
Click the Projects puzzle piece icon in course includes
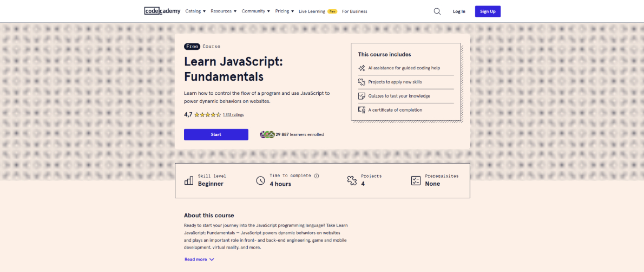click(x=362, y=82)
